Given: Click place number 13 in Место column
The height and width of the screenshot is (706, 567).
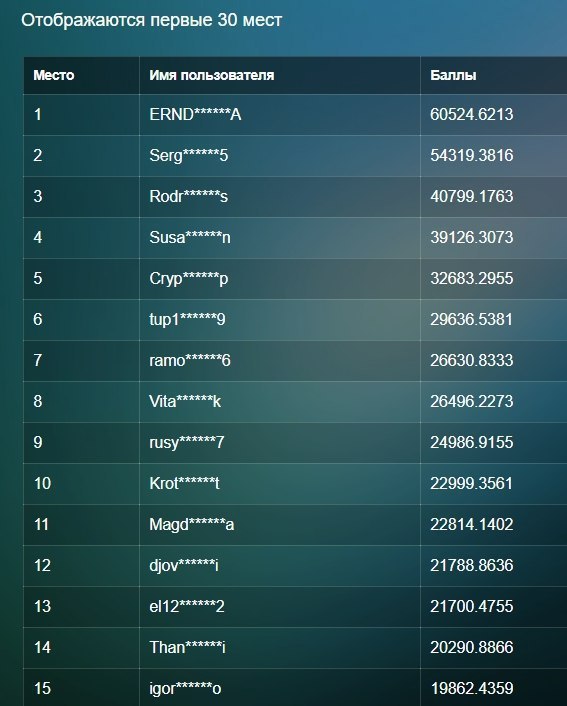Looking at the screenshot, I should (x=42, y=606).
